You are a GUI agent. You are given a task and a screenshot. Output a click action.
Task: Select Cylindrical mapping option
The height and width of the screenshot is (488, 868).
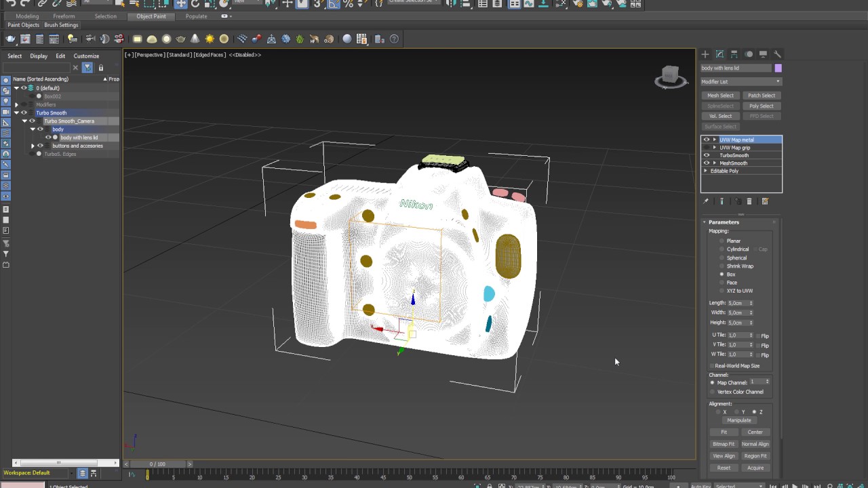coord(722,249)
